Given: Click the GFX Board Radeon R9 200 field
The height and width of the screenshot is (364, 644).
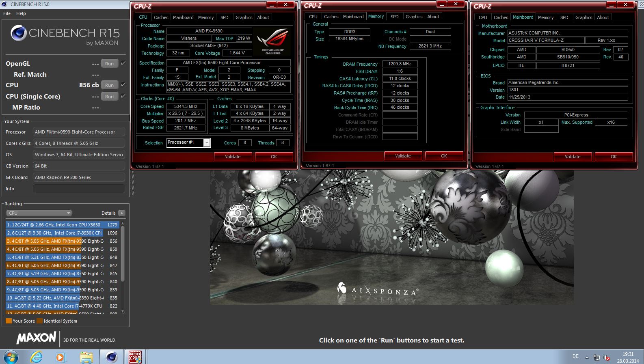Looking at the screenshot, I should coord(79,177).
